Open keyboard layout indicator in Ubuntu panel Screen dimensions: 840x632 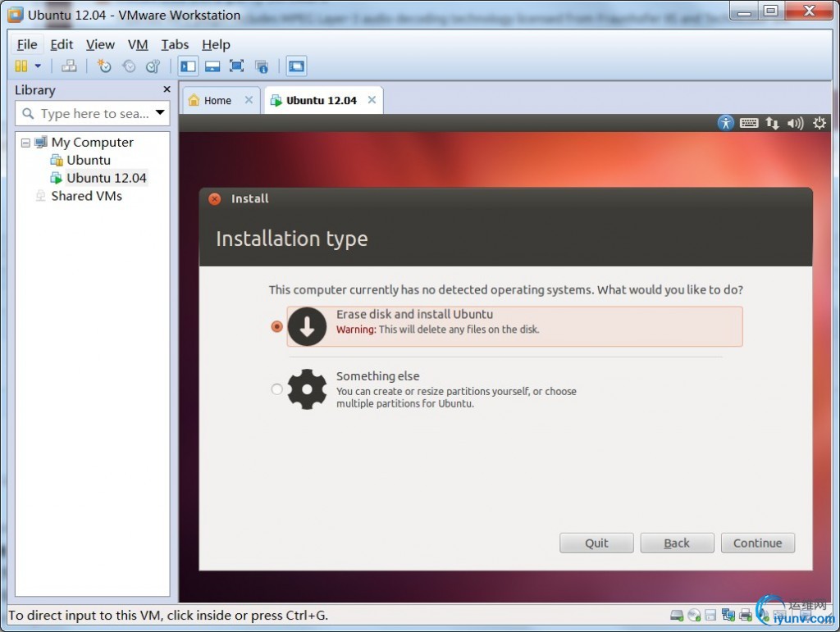pos(748,123)
